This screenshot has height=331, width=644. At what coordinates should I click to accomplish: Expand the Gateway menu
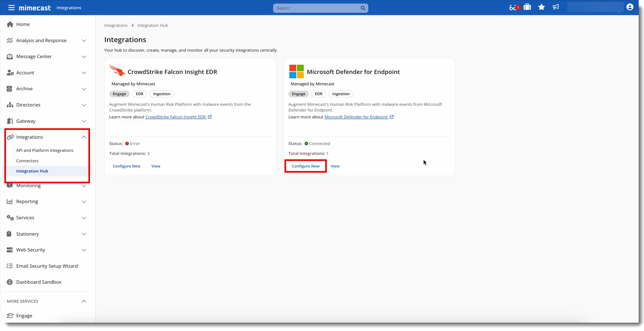(84, 121)
